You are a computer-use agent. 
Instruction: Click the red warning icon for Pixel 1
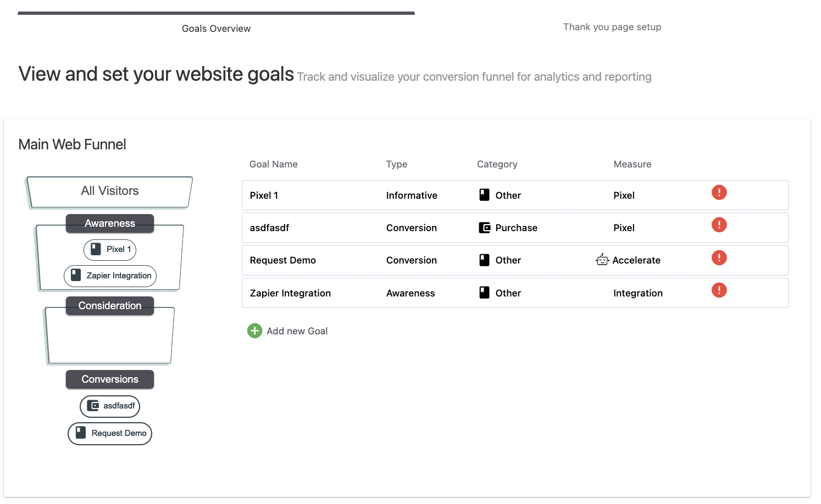coord(719,193)
